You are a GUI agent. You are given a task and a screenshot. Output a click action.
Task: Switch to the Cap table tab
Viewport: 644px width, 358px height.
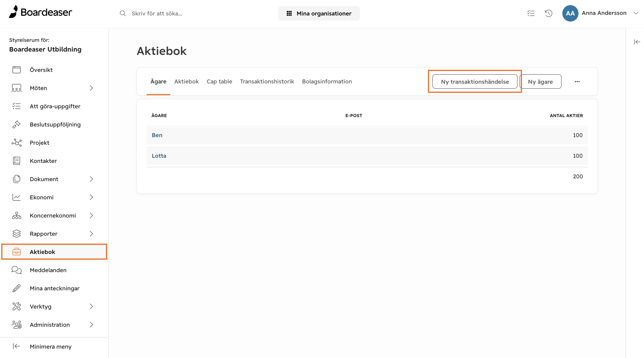219,81
